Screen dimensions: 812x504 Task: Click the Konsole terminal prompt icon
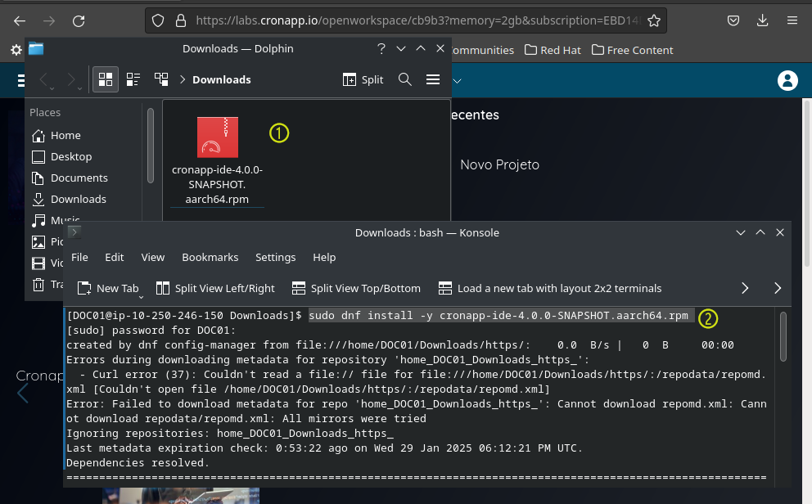click(74, 232)
